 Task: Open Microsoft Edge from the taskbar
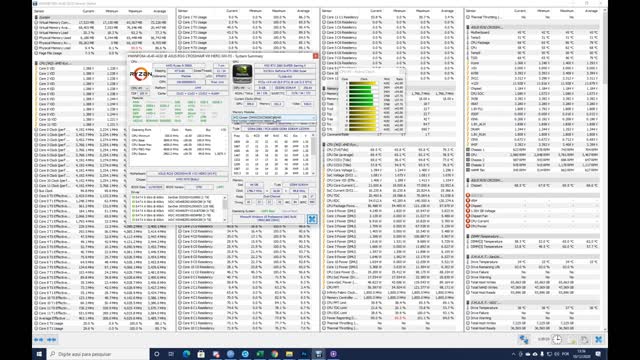pyautogui.click(x=186, y=354)
